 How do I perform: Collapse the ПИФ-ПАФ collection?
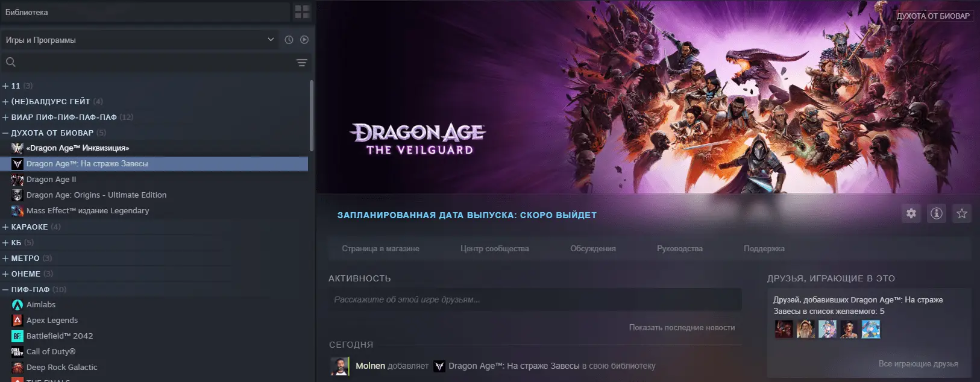click(x=5, y=290)
